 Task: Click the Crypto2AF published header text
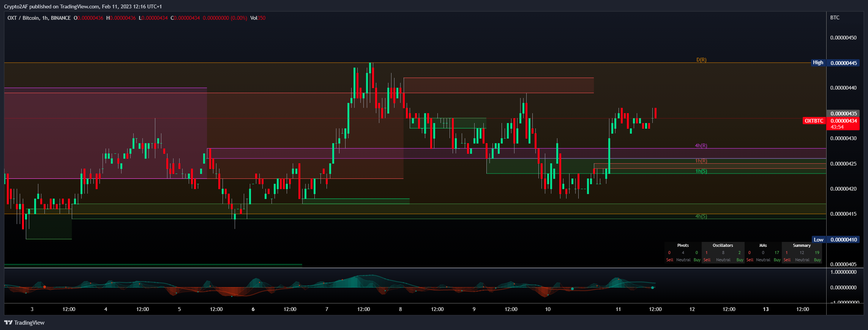click(x=83, y=6)
